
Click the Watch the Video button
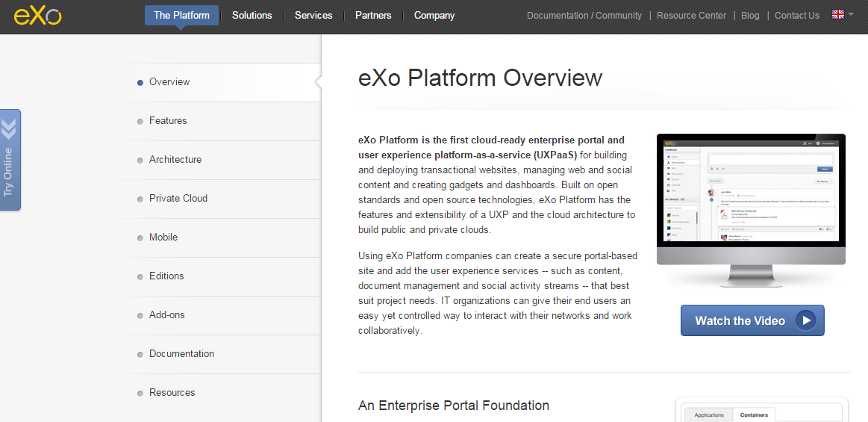(752, 320)
